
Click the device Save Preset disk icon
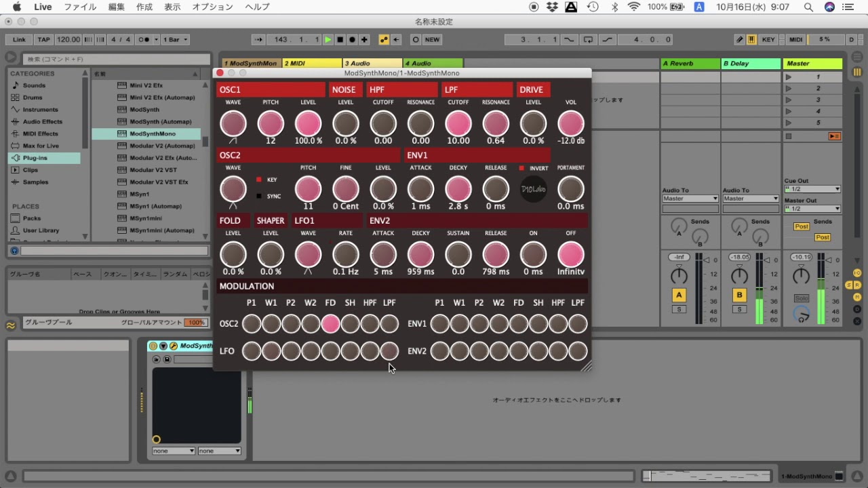[x=167, y=359]
